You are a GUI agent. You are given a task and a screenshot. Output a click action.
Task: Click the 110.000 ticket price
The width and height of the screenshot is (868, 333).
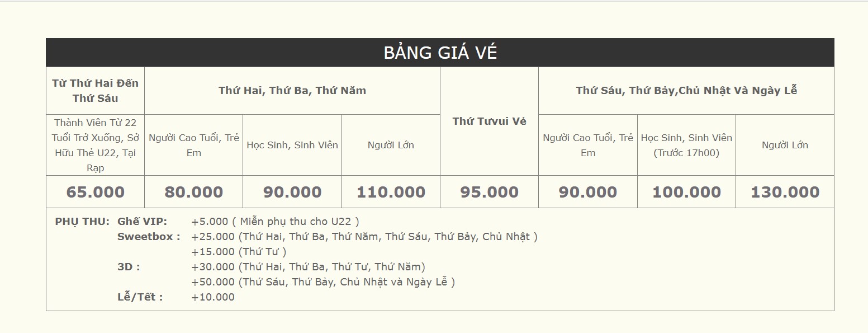[391, 192]
